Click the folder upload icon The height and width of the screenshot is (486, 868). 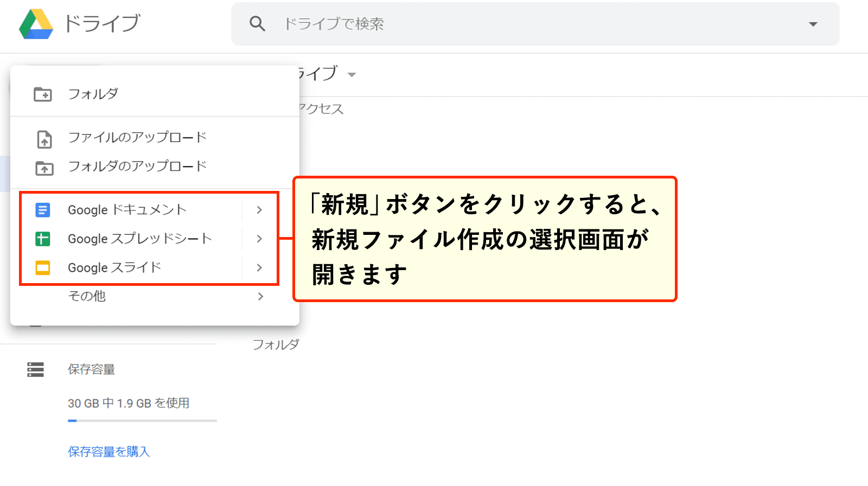point(44,168)
